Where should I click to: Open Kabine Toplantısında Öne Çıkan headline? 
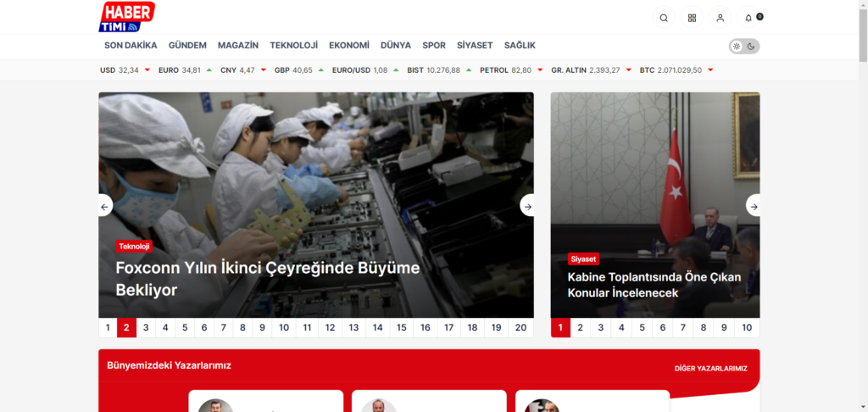(x=654, y=285)
